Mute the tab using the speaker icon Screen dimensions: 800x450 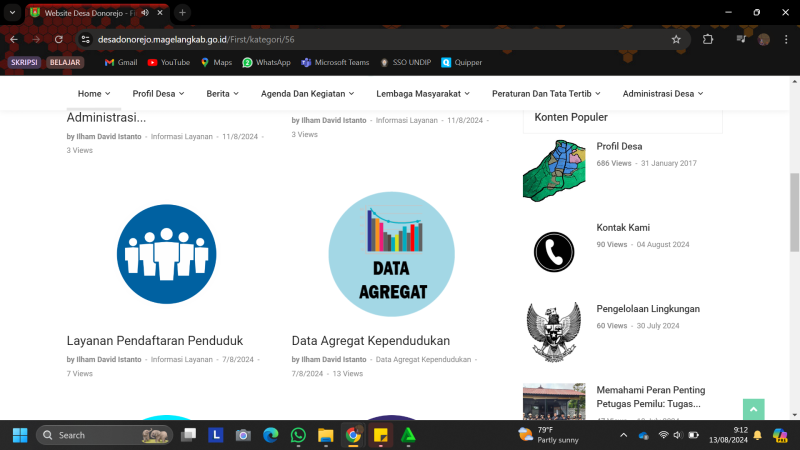click(145, 12)
